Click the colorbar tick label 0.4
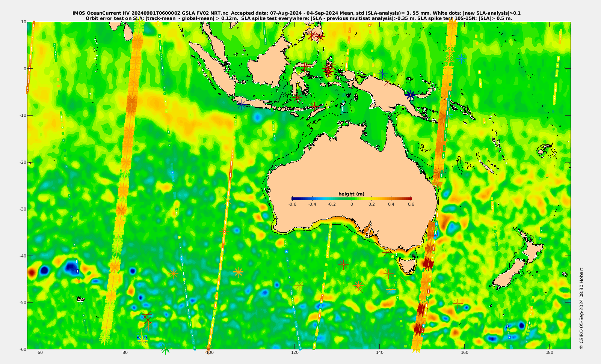The image size is (601, 364). (391, 204)
